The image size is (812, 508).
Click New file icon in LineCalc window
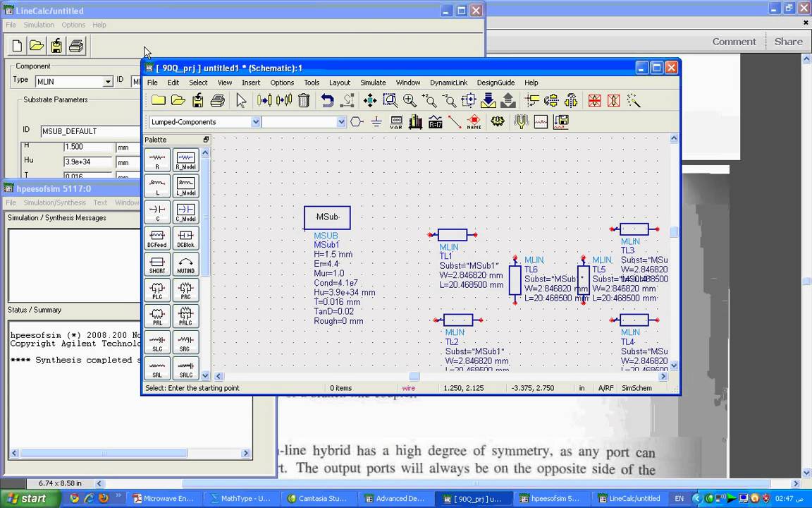click(17, 46)
